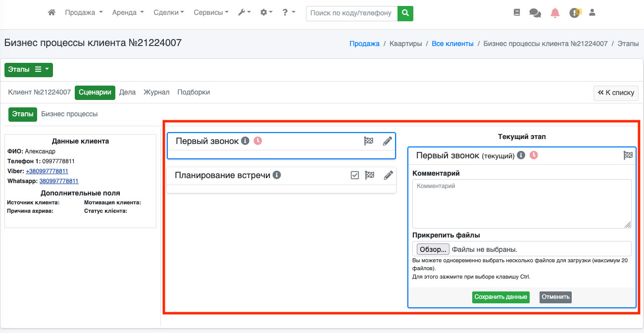Click the phone number 0997778811

(x=58, y=161)
